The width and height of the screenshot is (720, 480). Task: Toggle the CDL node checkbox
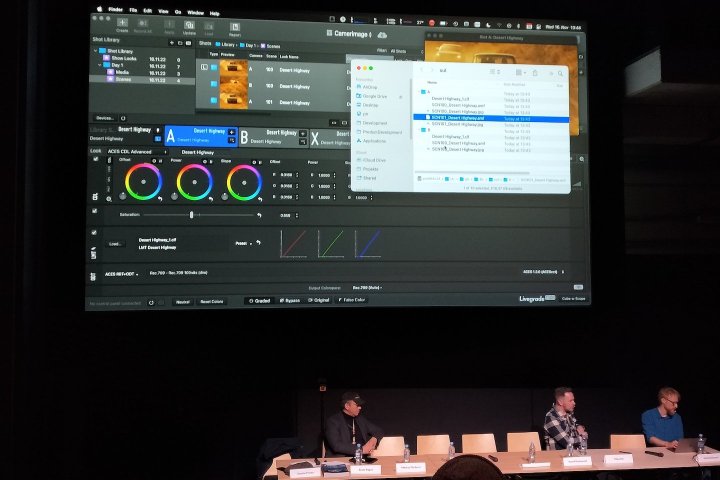pyautogui.click(x=96, y=159)
